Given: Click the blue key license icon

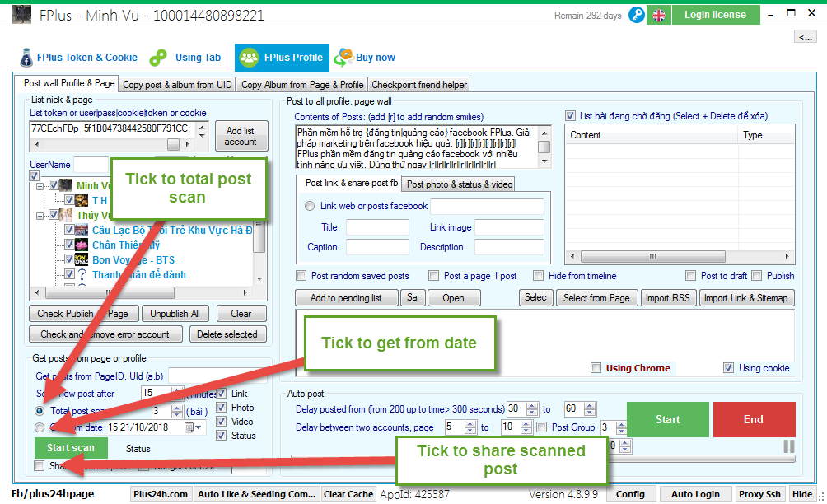Looking at the screenshot, I should (x=637, y=15).
